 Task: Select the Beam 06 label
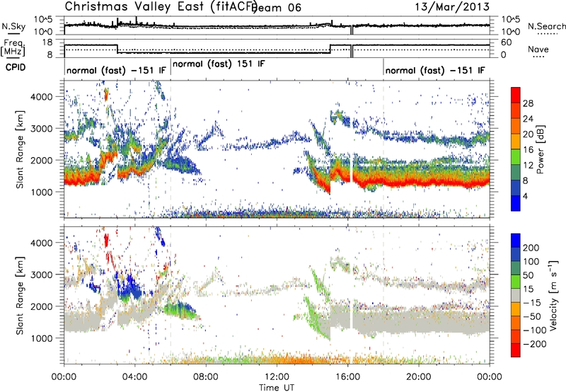pos(276,8)
